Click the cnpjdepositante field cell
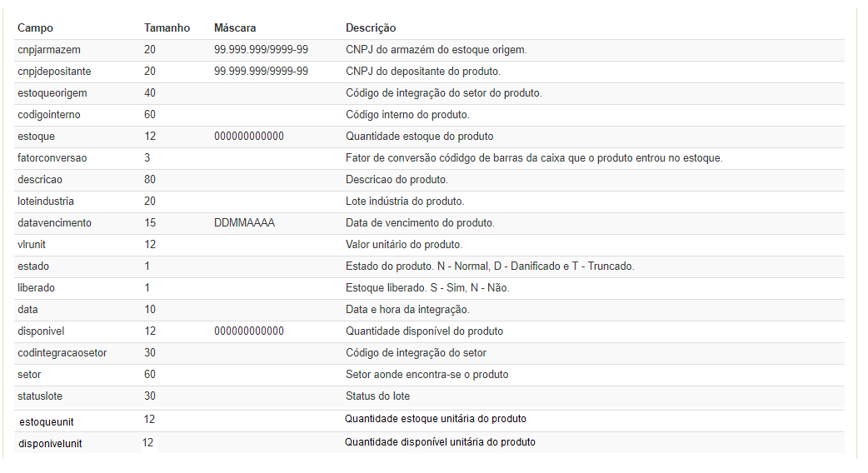 (x=54, y=72)
